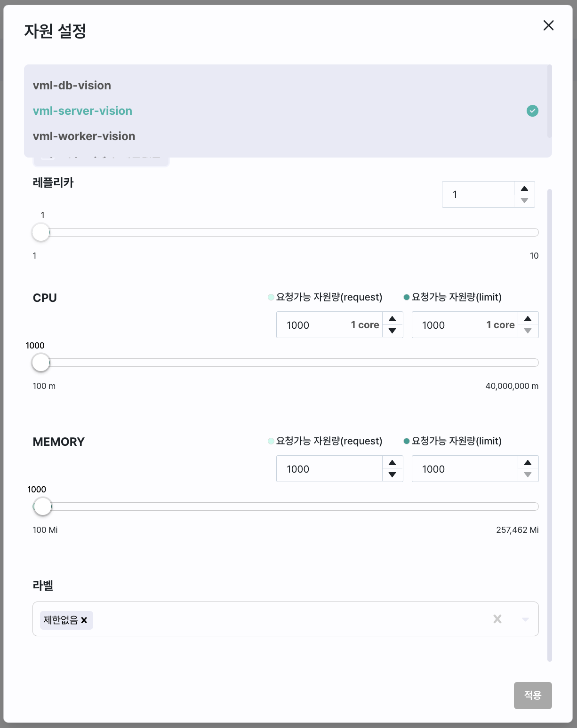Click the MEMORY slider handle
The image size is (577, 728).
tap(43, 506)
